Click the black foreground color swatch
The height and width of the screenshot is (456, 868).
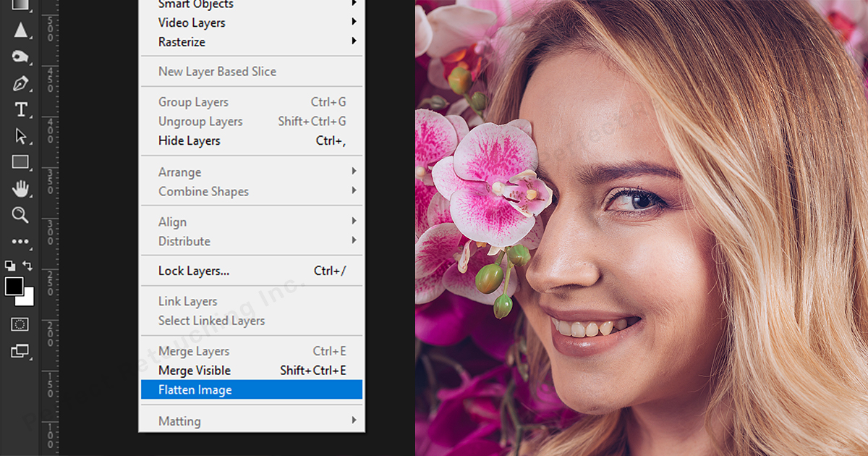(x=14, y=286)
